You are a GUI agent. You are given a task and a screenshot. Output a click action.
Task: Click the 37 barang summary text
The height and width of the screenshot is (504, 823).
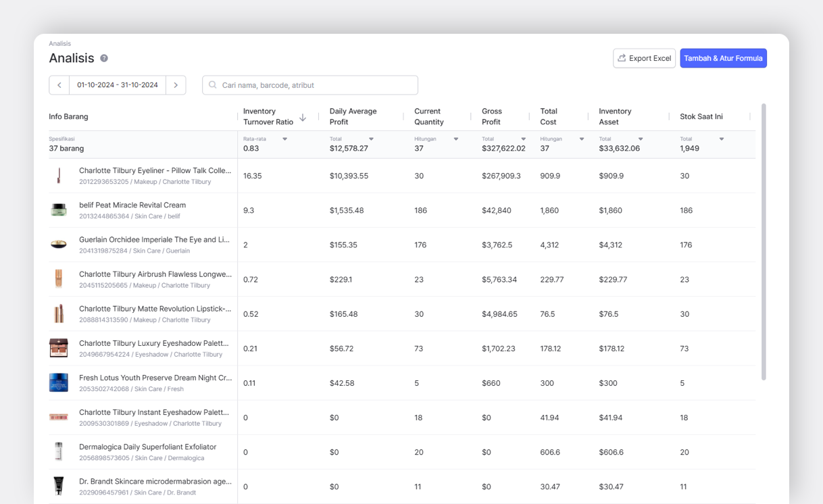[x=66, y=148]
